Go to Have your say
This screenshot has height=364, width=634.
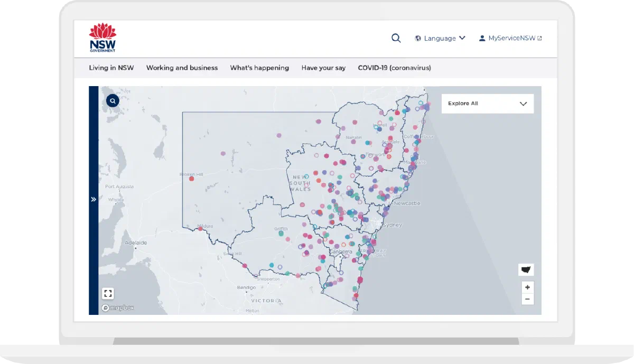tap(323, 68)
